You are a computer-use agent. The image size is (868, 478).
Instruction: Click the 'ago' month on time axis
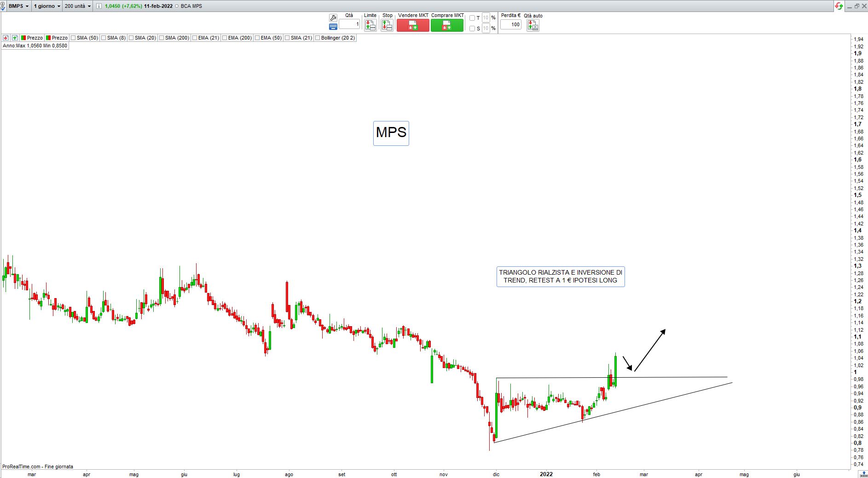289,474
